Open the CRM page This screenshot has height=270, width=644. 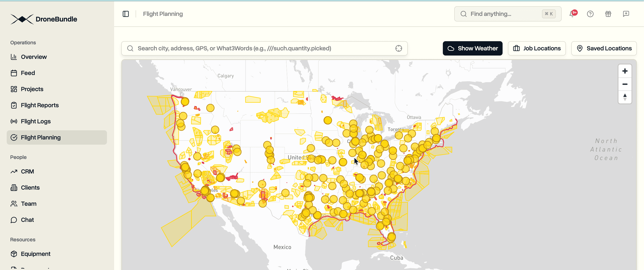(x=28, y=171)
